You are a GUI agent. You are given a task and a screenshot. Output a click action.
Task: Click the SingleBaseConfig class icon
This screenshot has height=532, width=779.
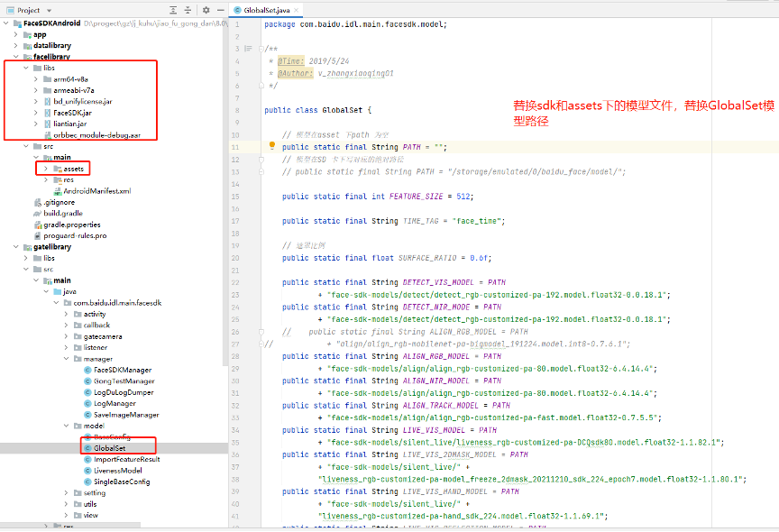(x=88, y=482)
